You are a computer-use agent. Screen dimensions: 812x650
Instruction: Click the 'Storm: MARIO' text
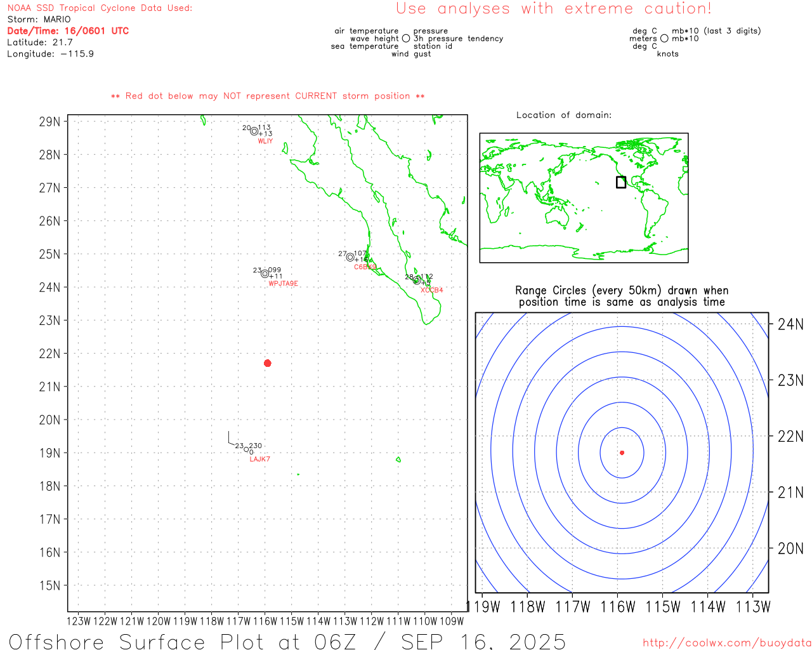point(39,19)
